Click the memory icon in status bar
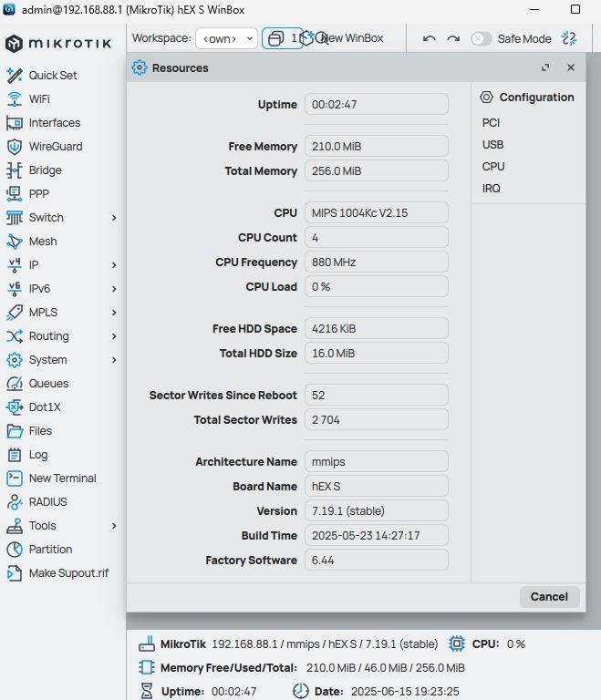601x700 pixels. click(x=147, y=667)
